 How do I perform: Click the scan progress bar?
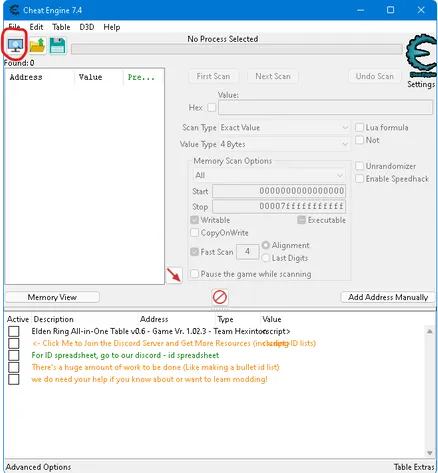237,49
